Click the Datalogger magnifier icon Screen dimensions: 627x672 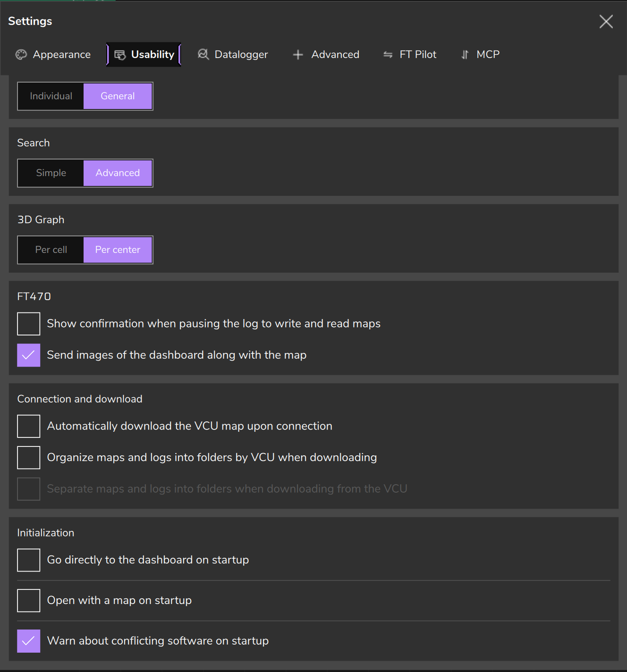[x=203, y=54]
